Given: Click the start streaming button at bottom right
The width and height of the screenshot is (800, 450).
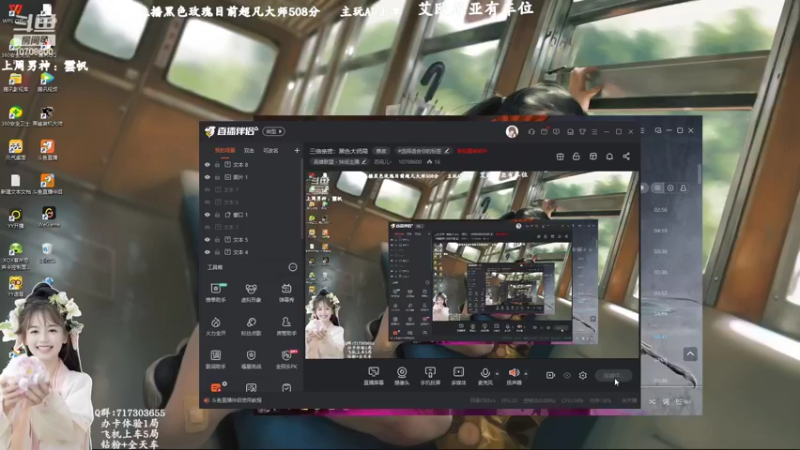Looking at the screenshot, I should pyautogui.click(x=614, y=376).
